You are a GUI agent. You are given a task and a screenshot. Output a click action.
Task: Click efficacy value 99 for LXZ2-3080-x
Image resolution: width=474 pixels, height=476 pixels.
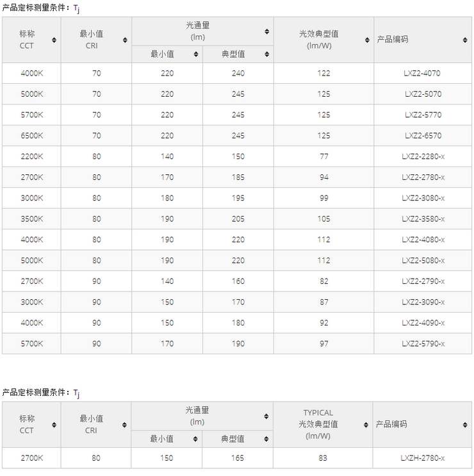pos(323,198)
